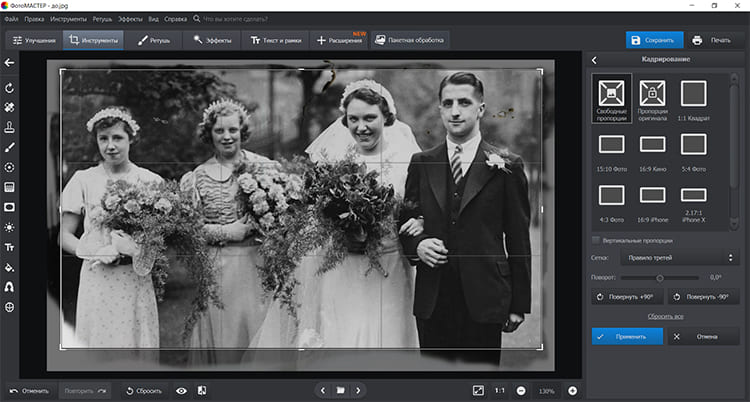
Task: Click the Поворот rotation slider handle
Action: (x=660, y=277)
